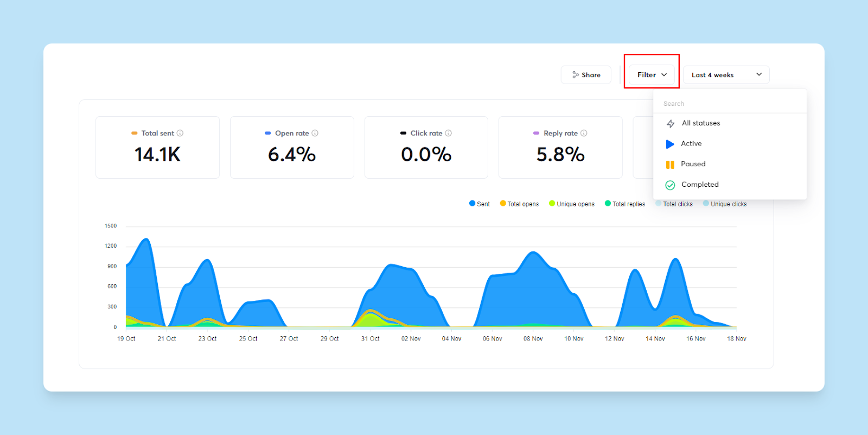Click the orange pause Paused icon
This screenshot has height=435, width=868.
click(670, 165)
